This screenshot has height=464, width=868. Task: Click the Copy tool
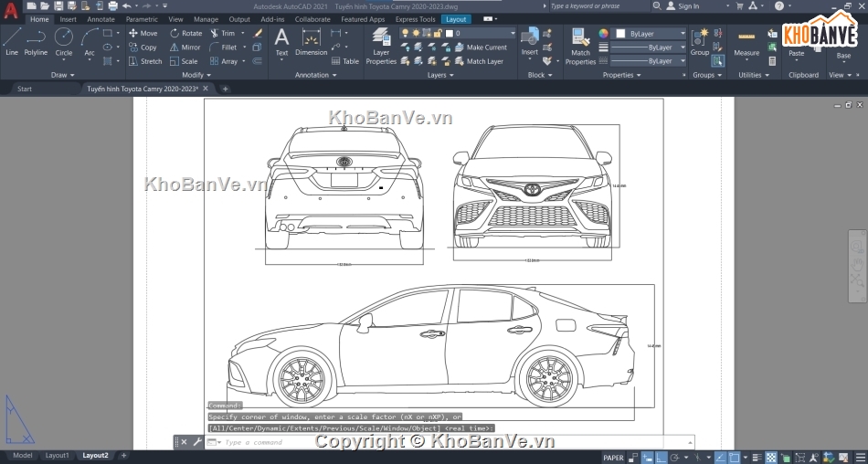point(143,47)
